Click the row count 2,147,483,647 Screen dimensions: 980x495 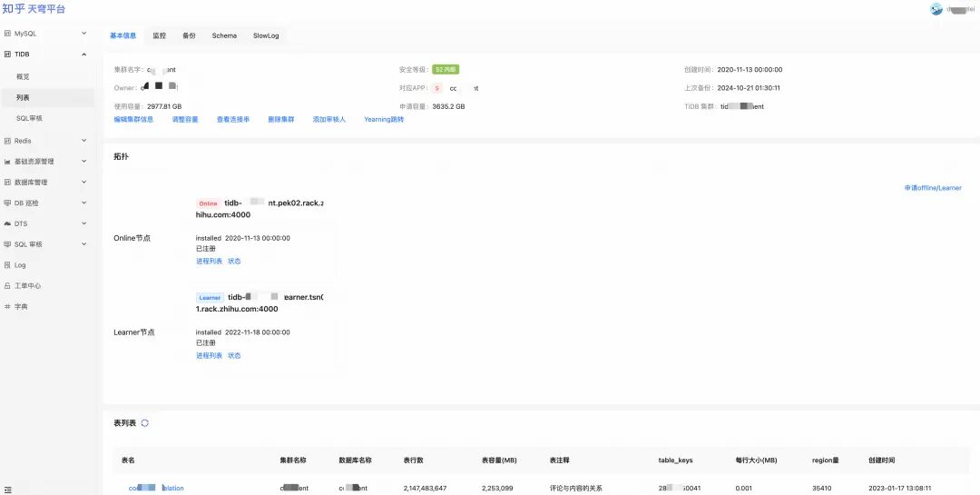pos(425,488)
